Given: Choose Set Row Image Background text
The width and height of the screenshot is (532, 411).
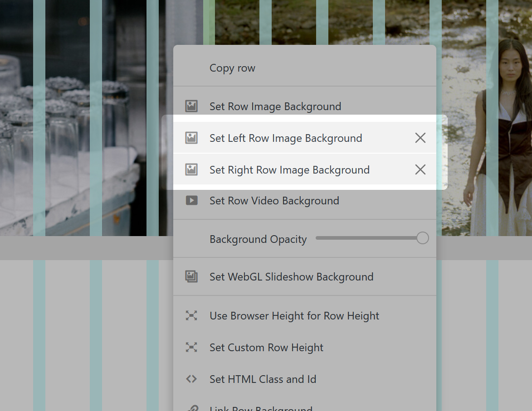Looking at the screenshot, I should tap(275, 106).
